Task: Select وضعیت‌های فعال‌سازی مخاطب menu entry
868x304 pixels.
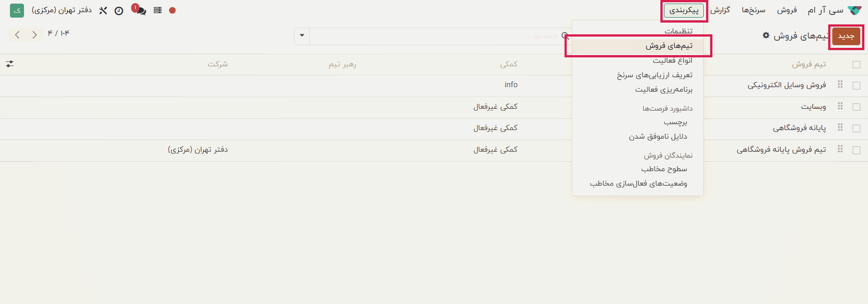Action: (x=638, y=183)
